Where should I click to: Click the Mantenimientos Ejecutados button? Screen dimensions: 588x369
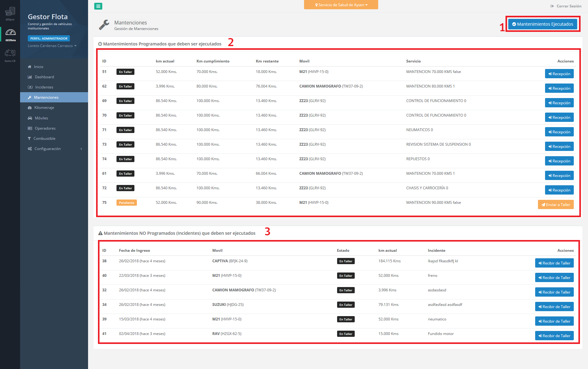tap(543, 24)
